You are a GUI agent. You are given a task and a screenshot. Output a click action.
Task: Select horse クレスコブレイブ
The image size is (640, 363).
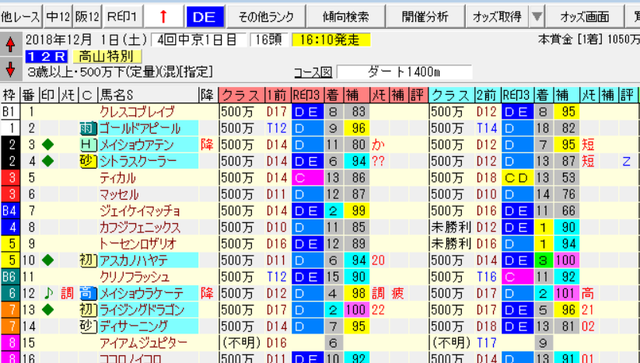tap(137, 112)
